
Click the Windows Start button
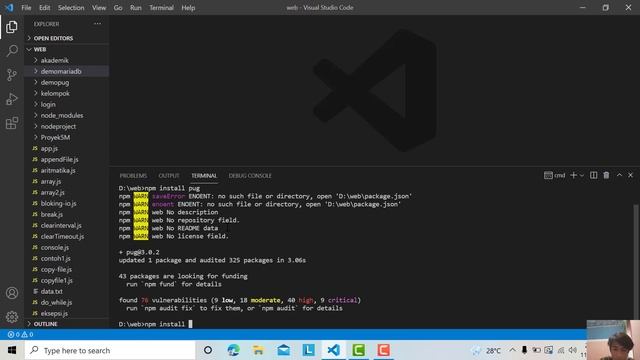(x=12, y=350)
